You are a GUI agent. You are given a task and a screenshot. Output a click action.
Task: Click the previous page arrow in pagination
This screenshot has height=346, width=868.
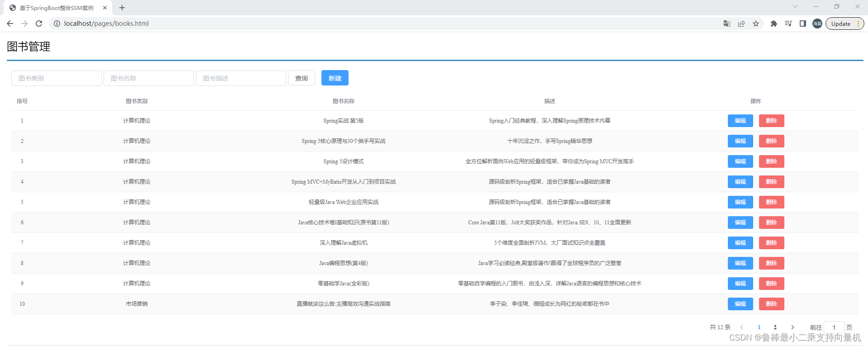click(x=741, y=327)
